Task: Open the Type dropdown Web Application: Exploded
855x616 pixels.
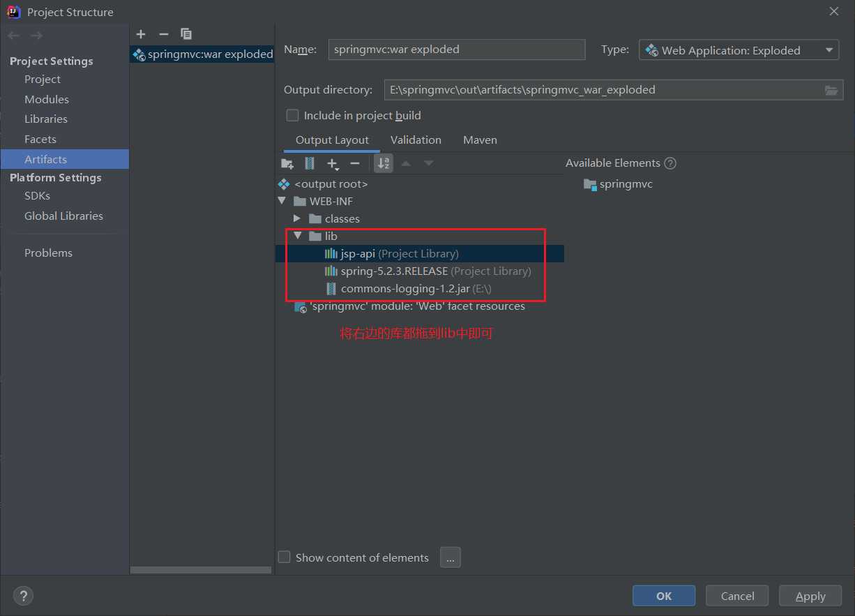Action: pos(739,50)
